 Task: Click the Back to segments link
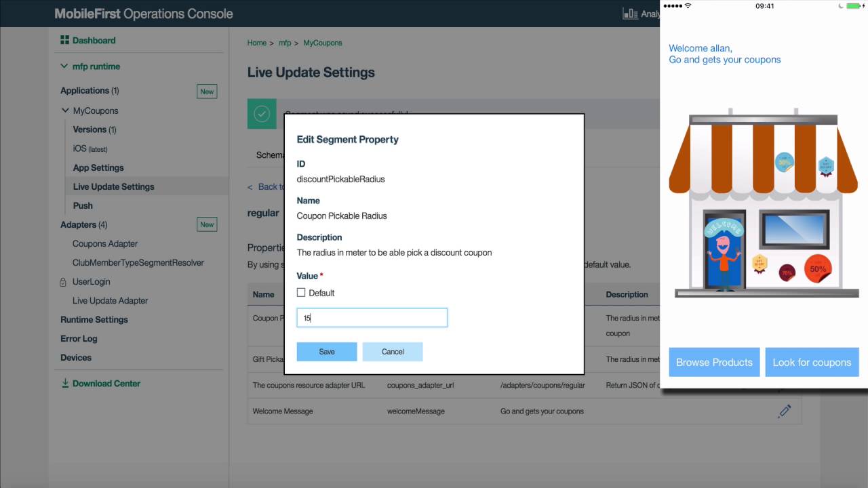click(265, 186)
